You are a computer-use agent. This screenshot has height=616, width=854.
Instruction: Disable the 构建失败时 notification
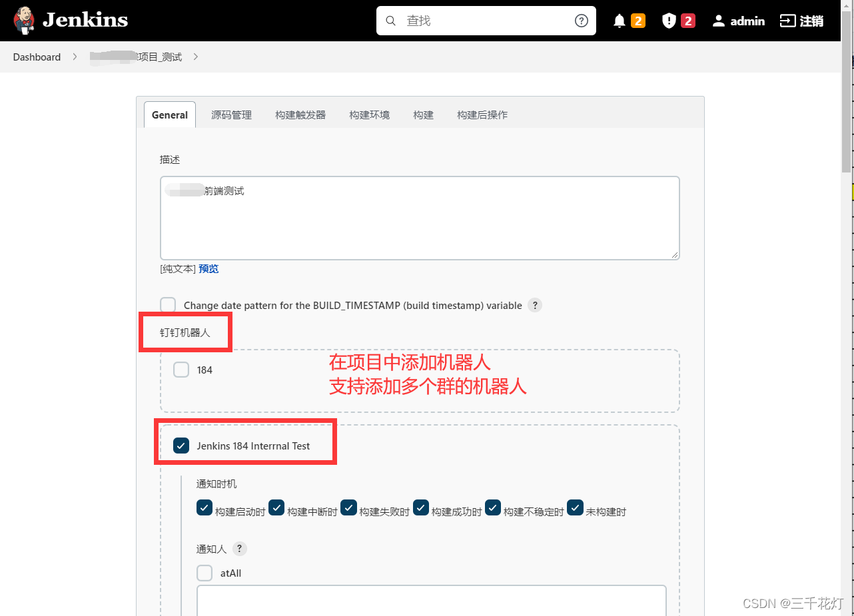click(348, 507)
